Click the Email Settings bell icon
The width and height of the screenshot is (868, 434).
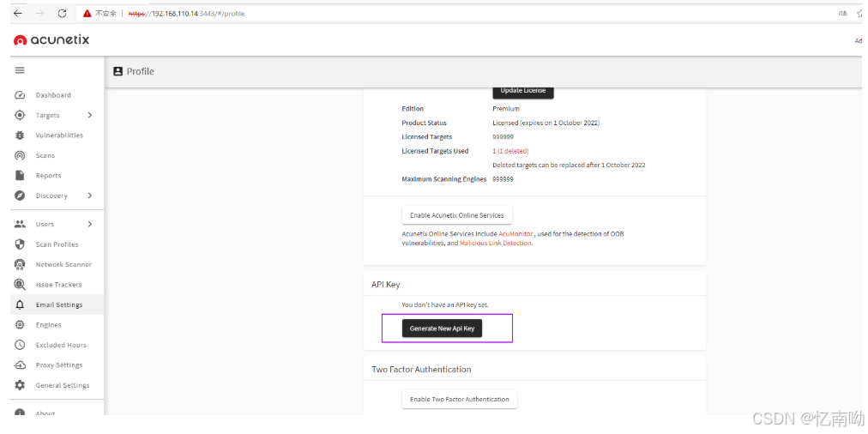coord(20,305)
